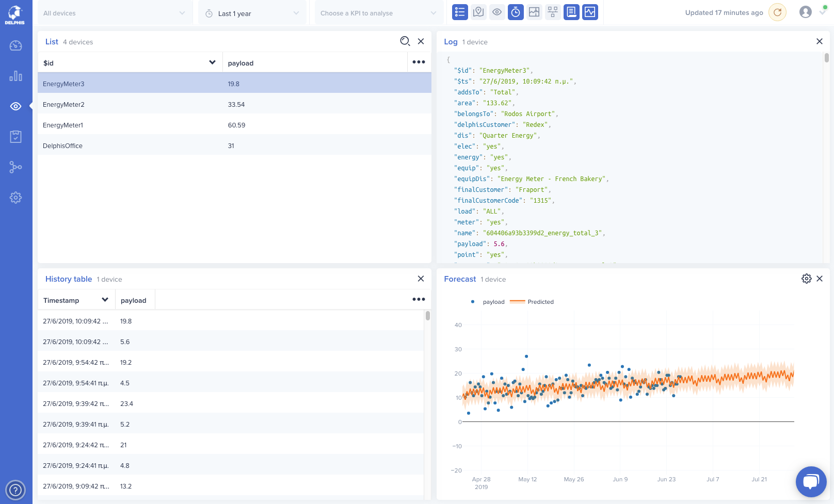This screenshot has height=504, width=834.
Task: Toggle Predicted series in forecast legend
Action: [532, 302]
